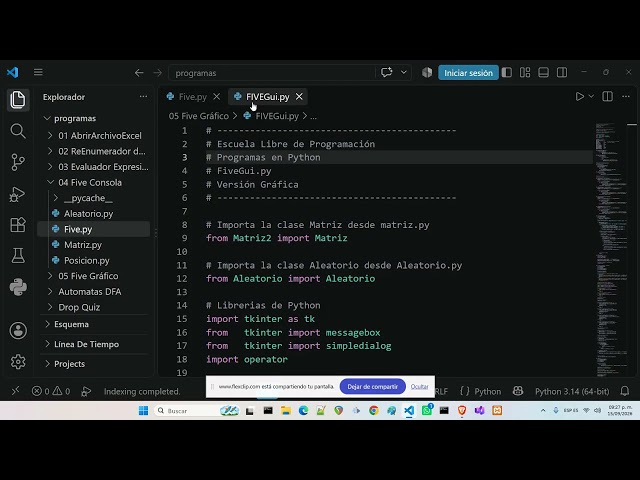Open the chat dropdown arrow beside Copilot
The height and width of the screenshot is (480, 640).
tap(404, 72)
